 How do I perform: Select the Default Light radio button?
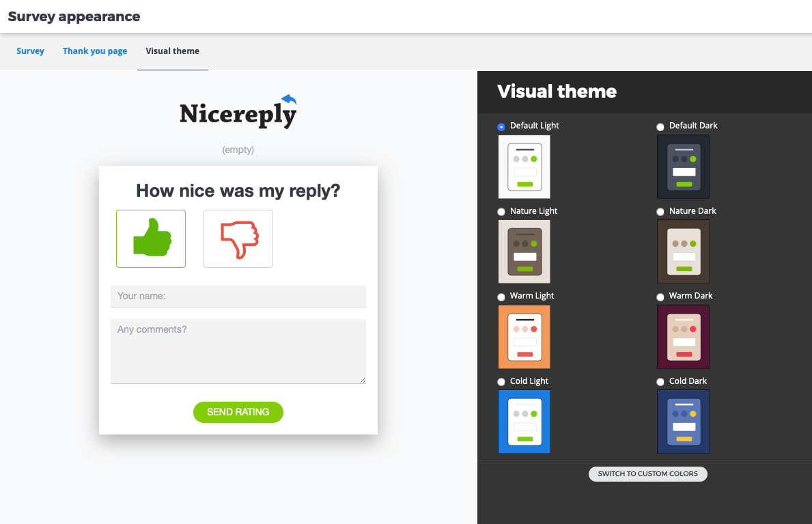tap(501, 126)
